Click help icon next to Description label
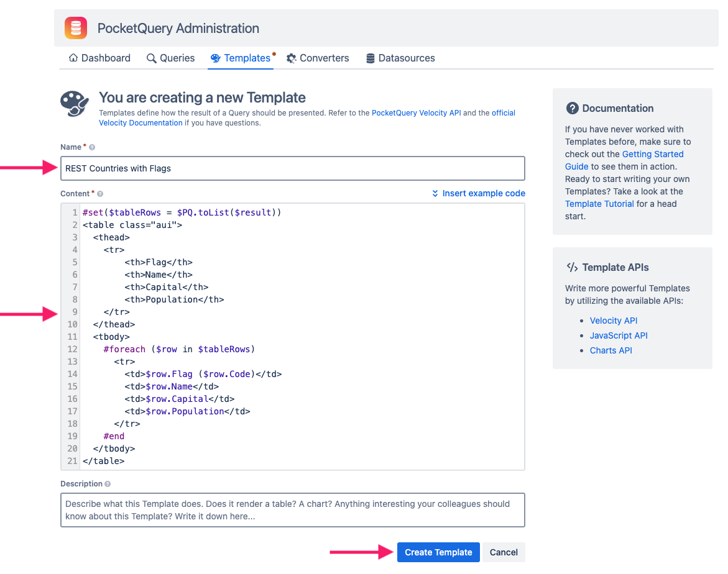This screenshot has width=728, height=574. 108,484
